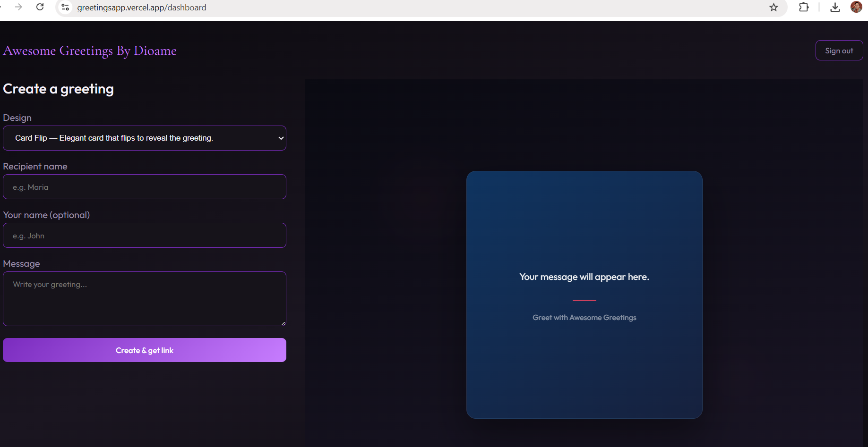Grab the Message textarea resize handle
Screen dimensions: 868x447
283,323
